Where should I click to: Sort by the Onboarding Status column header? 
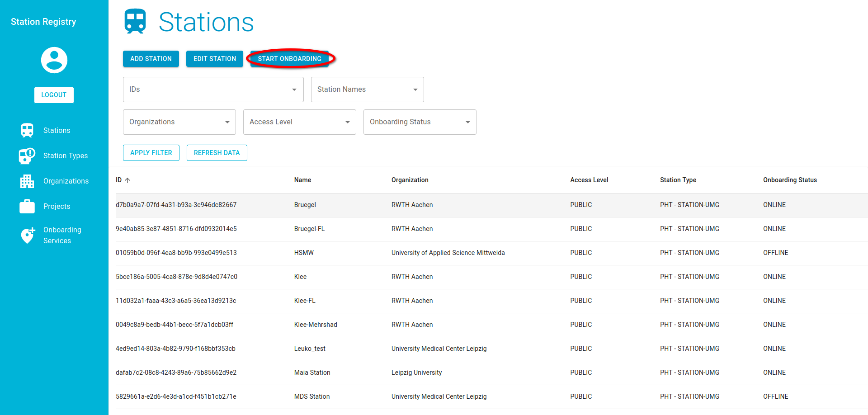[790, 180]
